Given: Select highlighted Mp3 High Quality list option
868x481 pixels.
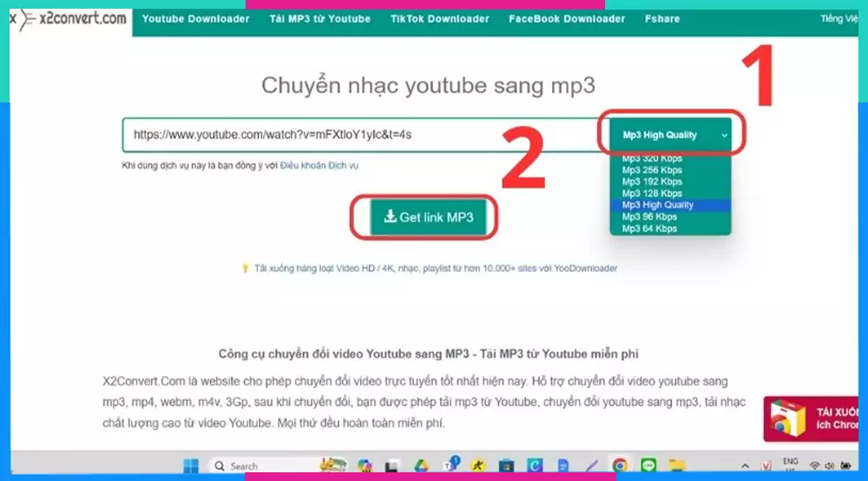Looking at the screenshot, I should click(670, 205).
